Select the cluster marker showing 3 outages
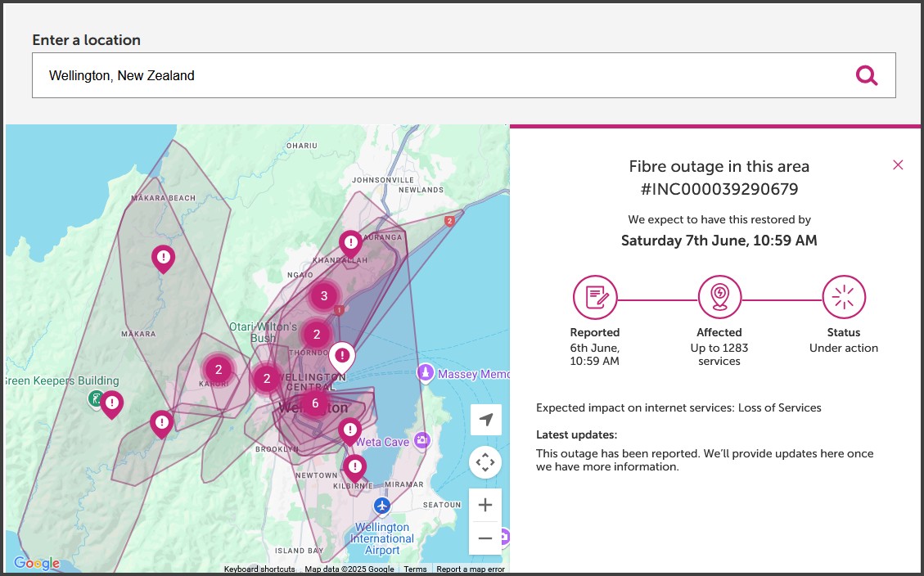 coord(324,296)
